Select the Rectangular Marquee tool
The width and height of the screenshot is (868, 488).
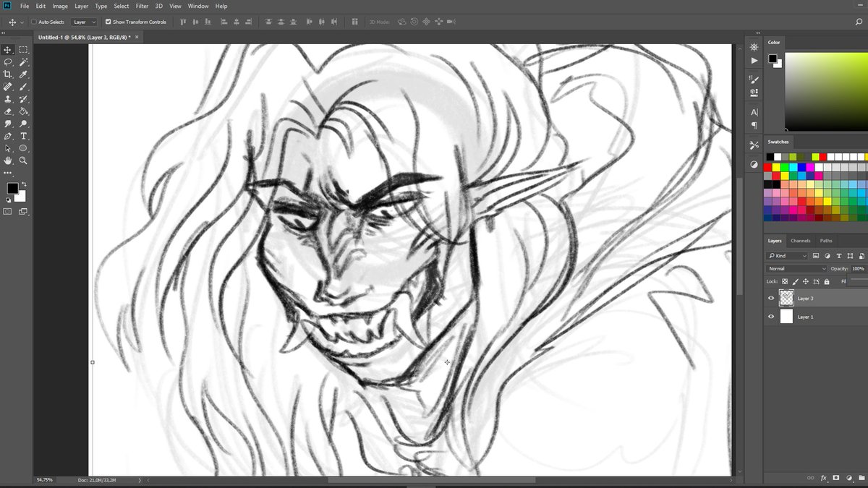(x=23, y=50)
